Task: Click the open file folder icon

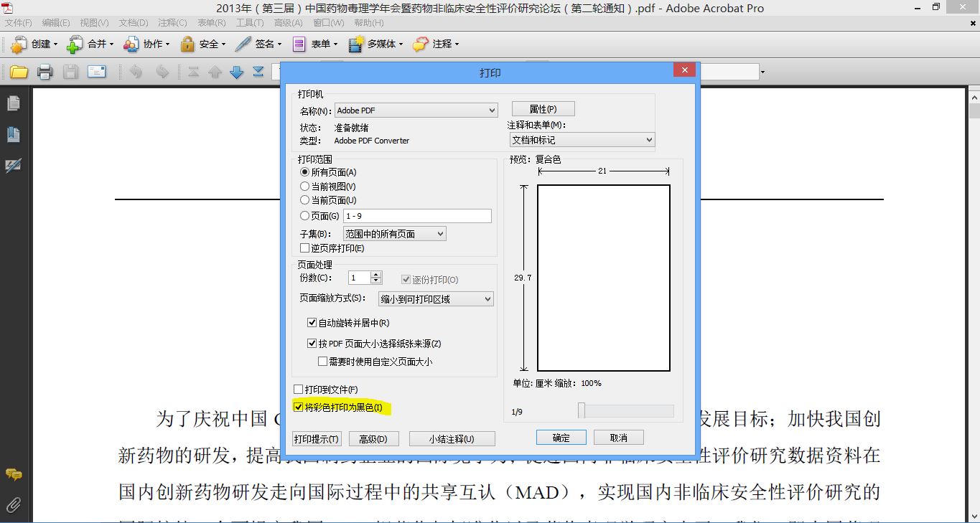Action: point(19,72)
